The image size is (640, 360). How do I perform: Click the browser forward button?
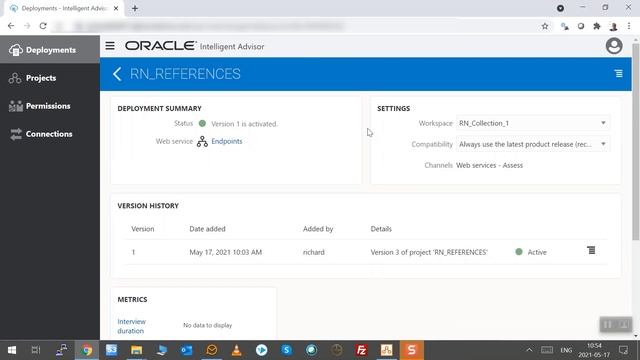[x=27, y=26]
